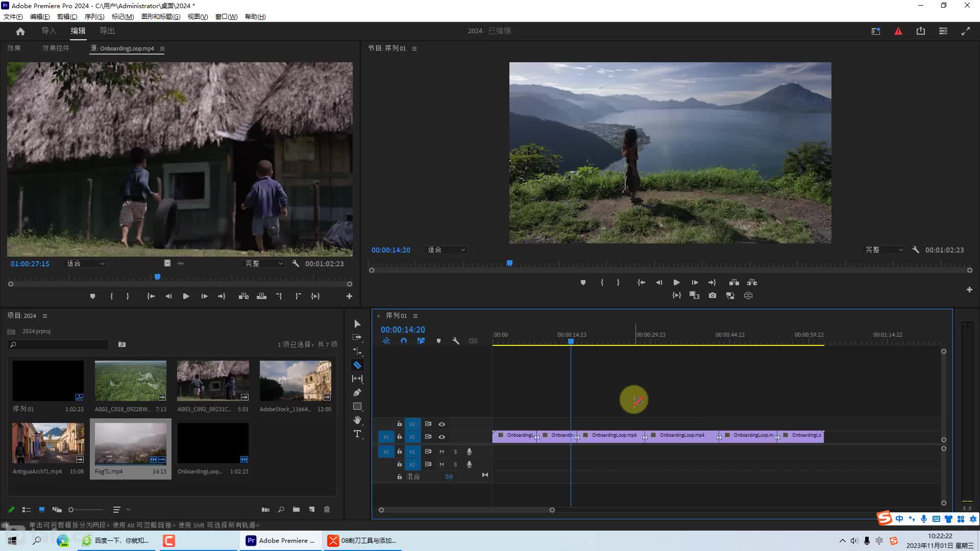980x551 pixels.
Task: Select the Rectangle tool
Action: coord(357,407)
